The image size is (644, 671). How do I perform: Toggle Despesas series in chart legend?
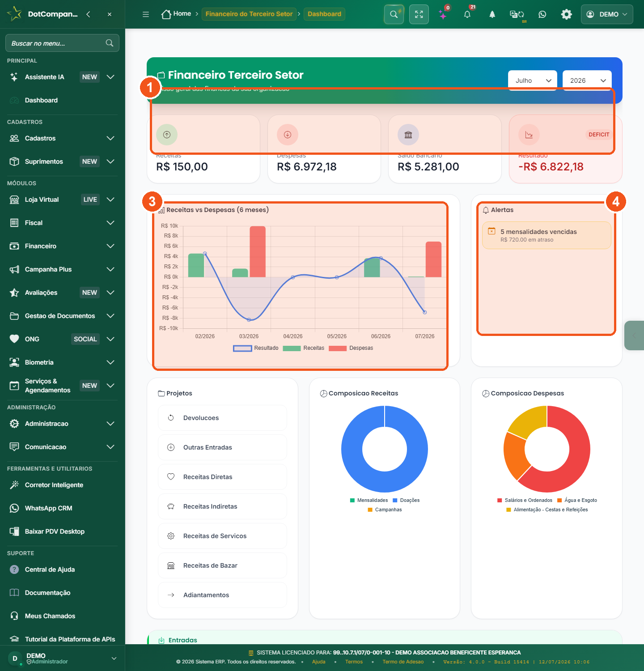point(351,348)
